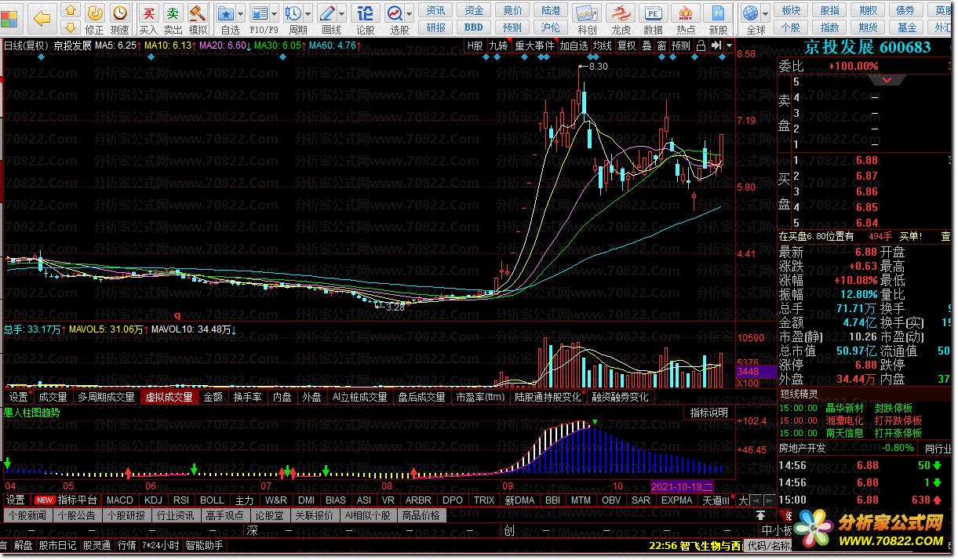Switch to the MACD indicator tab
Image resolution: width=958 pixels, height=560 pixels.
[120, 500]
